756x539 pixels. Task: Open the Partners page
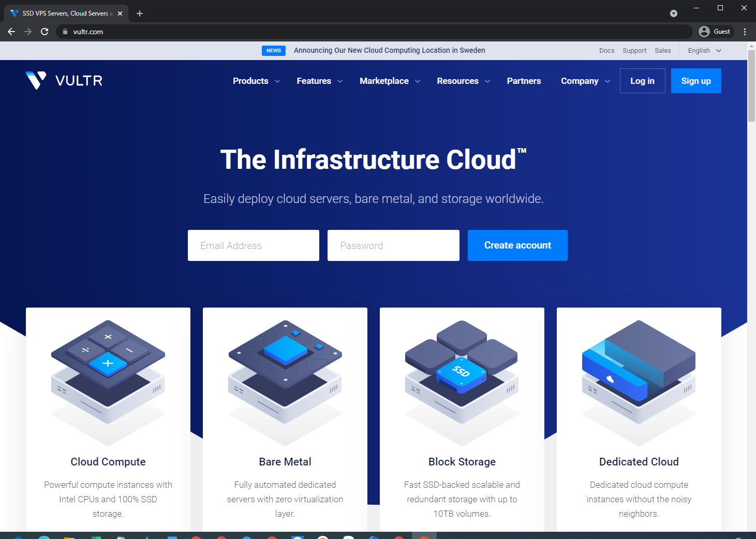[524, 81]
